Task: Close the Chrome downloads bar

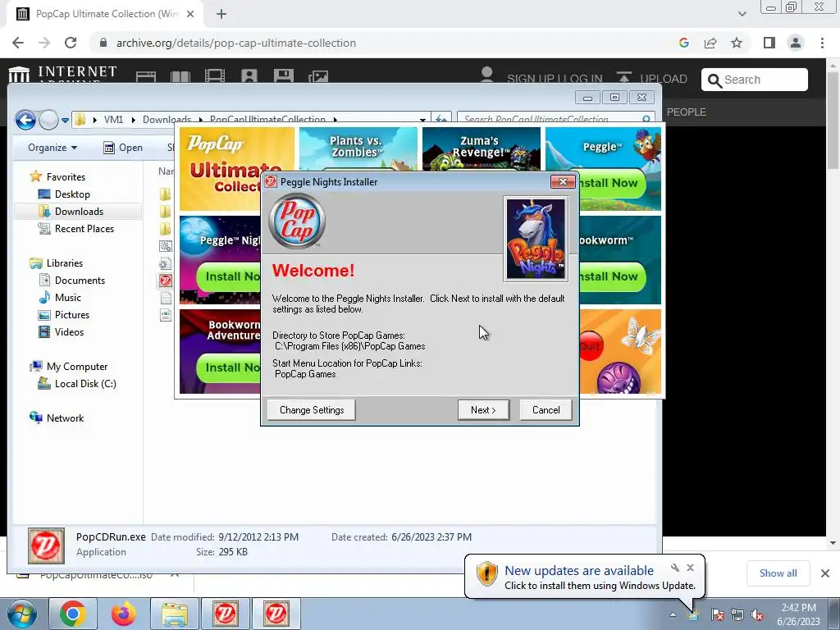Action: 825,573
